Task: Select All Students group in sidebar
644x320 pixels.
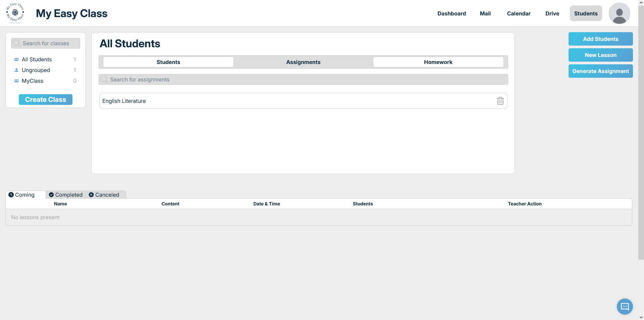Action: coord(37,59)
